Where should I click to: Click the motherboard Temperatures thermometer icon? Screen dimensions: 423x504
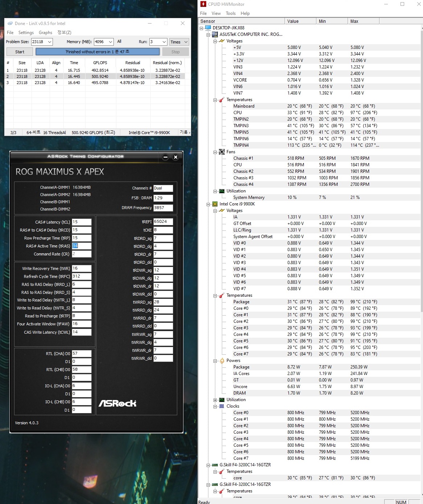221,100
